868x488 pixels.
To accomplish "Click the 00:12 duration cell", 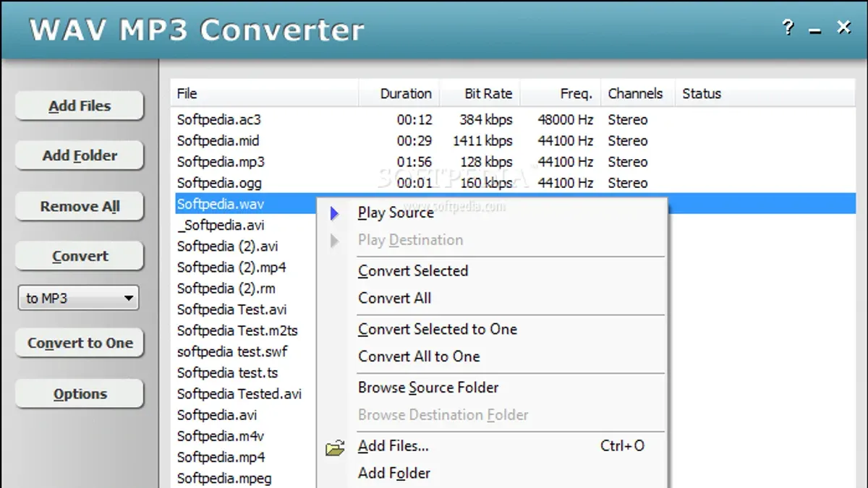I will click(414, 120).
